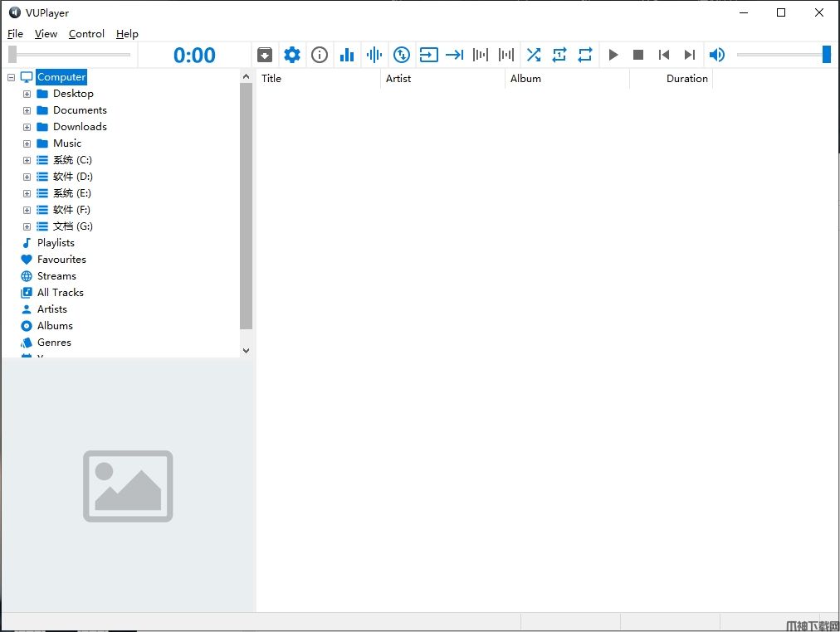
Task: Click the Title column header
Action: click(x=318, y=79)
